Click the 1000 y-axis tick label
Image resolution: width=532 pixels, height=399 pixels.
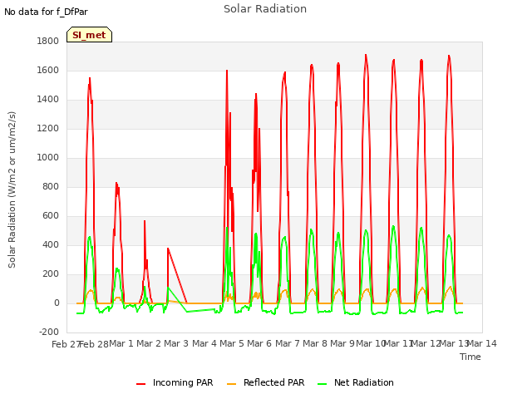click(48, 157)
